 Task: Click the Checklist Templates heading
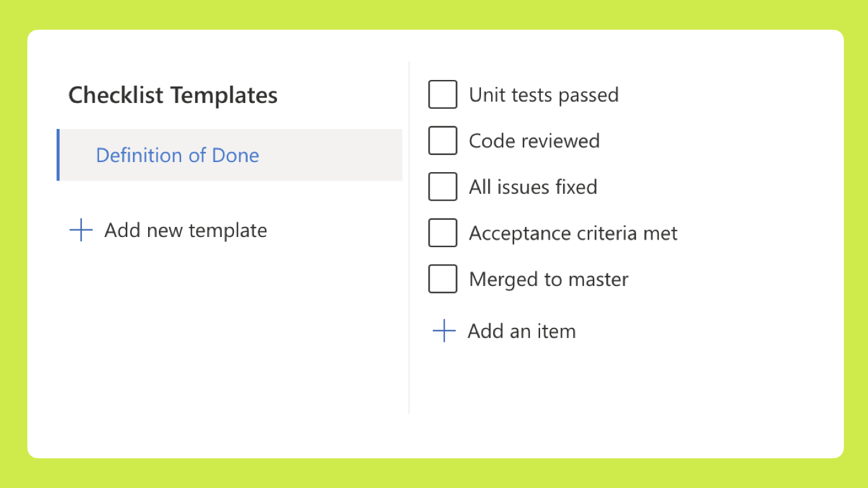click(x=173, y=95)
